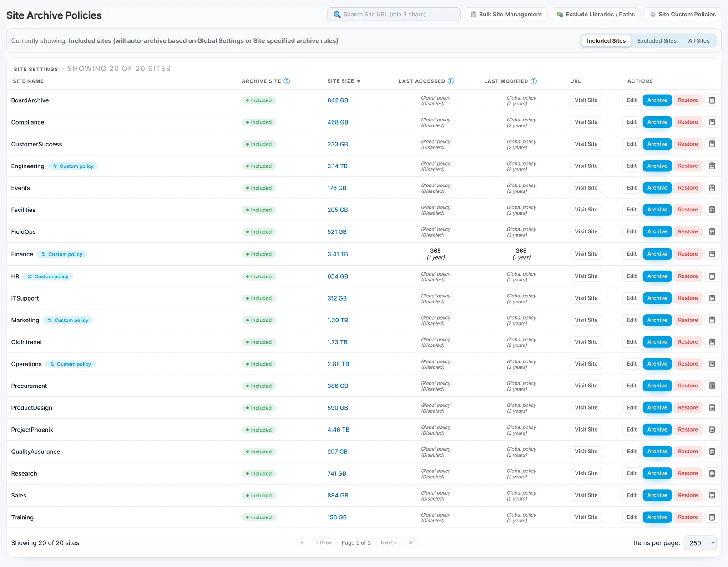The height and width of the screenshot is (567, 728).
Task: Restore the Engineering site
Action: coord(688,166)
